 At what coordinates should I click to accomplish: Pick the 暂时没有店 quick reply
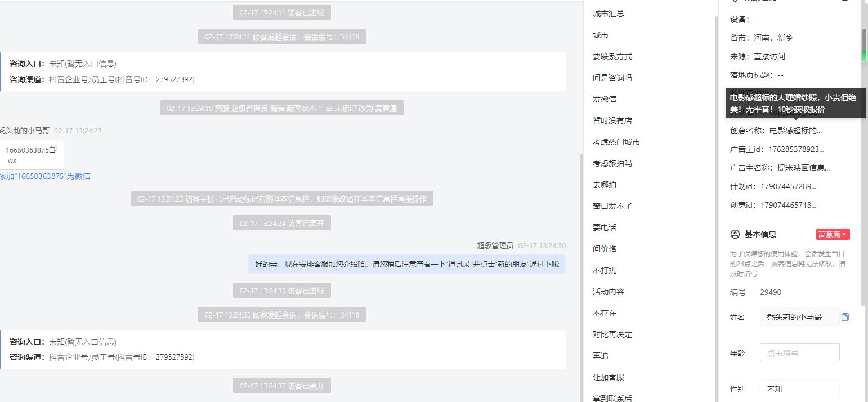(612, 120)
